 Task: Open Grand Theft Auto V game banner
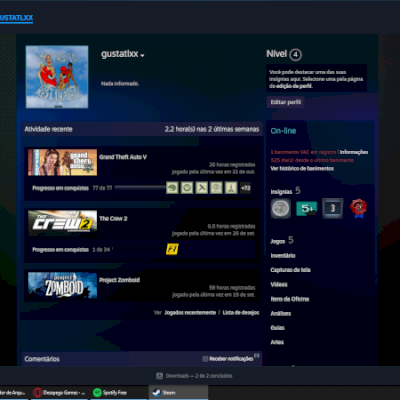tap(62, 162)
